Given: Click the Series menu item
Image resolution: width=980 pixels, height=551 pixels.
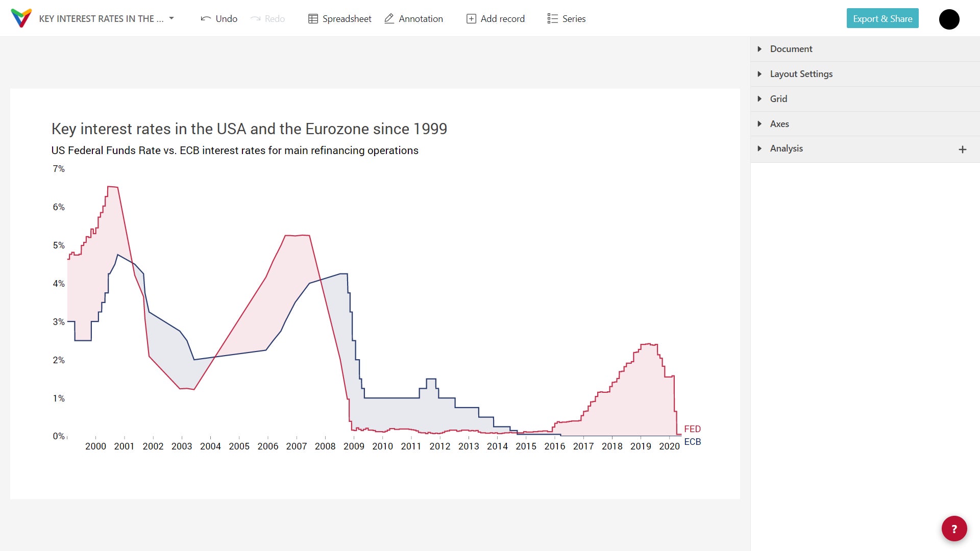Looking at the screenshot, I should (x=568, y=18).
